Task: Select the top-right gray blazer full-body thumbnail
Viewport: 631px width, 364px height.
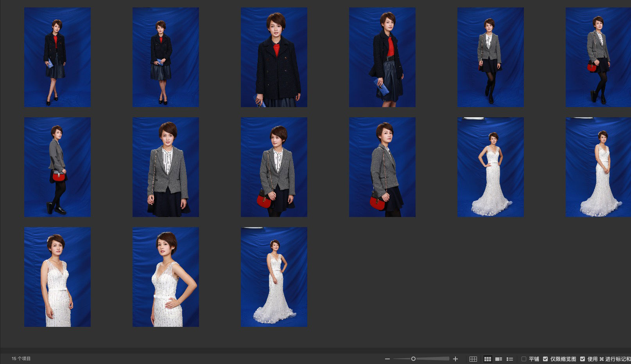Action: click(x=598, y=57)
